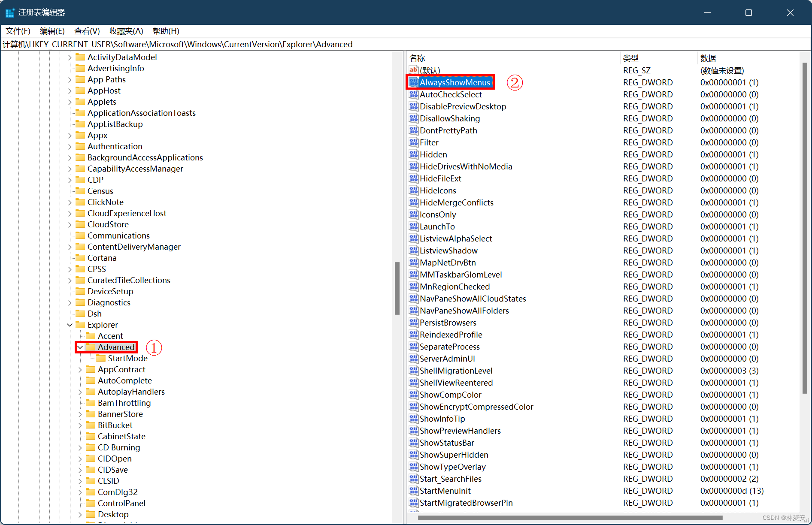The height and width of the screenshot is (525, 812).
Task: Expand the ContentDeliveryManager key
Action: tap(70, 247)
